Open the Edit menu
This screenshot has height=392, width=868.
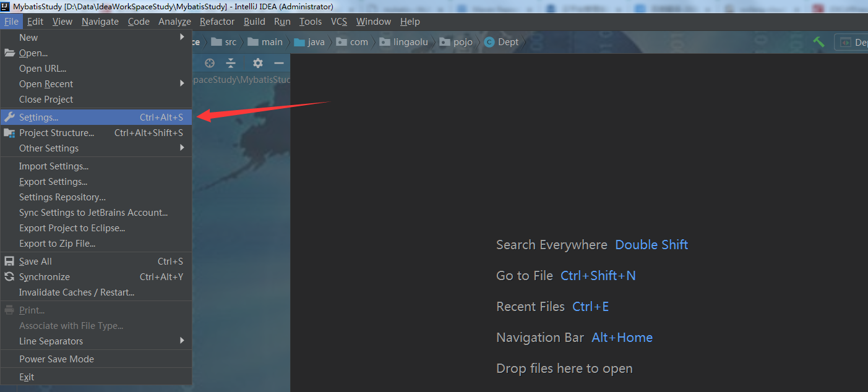coord(35,22)
